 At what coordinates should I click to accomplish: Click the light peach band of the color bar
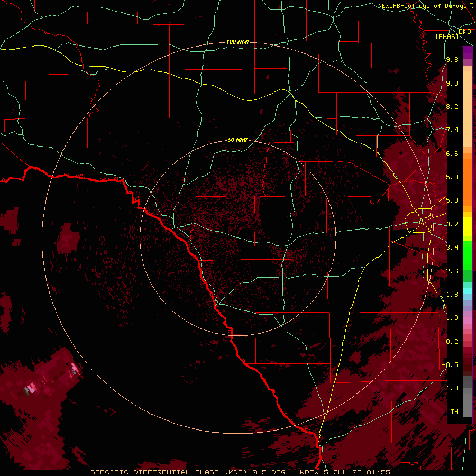coord(467,108)
